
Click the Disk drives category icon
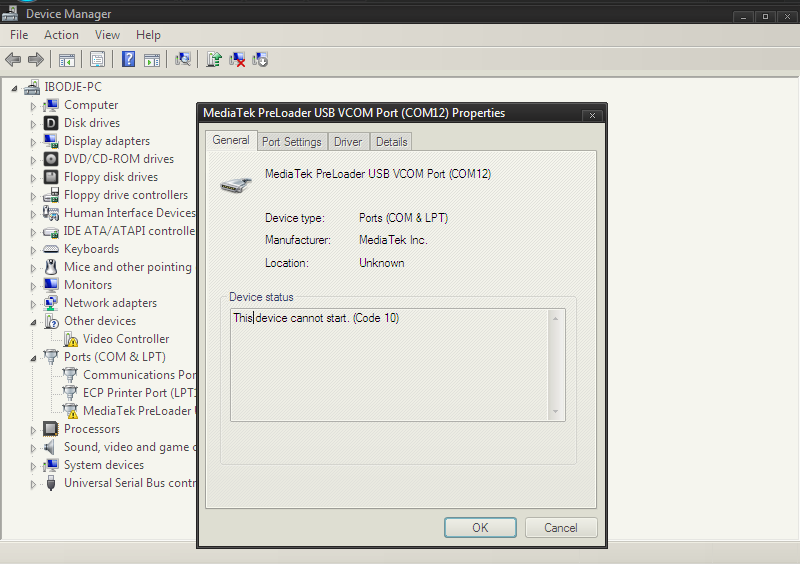(x=51, y=123)
